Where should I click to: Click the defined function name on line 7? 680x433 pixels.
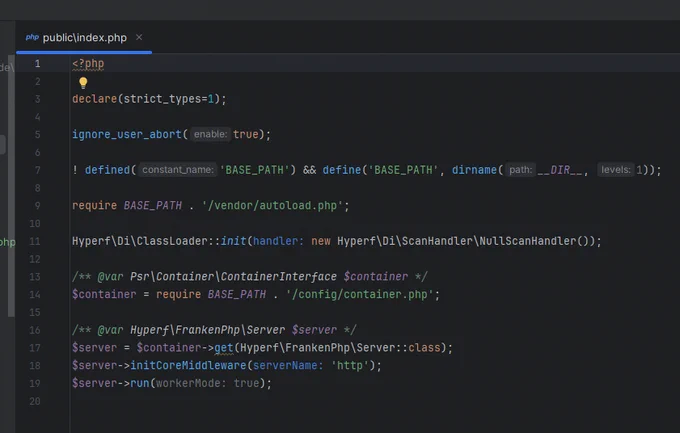pos(107,170)
